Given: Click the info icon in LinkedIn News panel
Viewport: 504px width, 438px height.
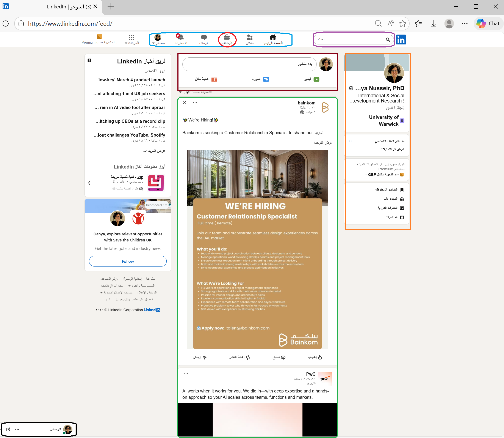Looking at the screenshot, I should pos(89,60).
